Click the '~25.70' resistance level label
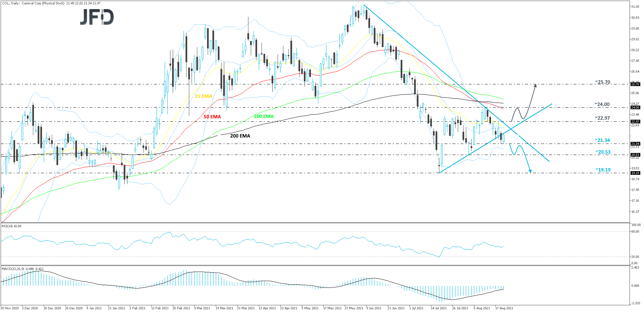Screen dimensions: 644x312 [x=602, y=82]
